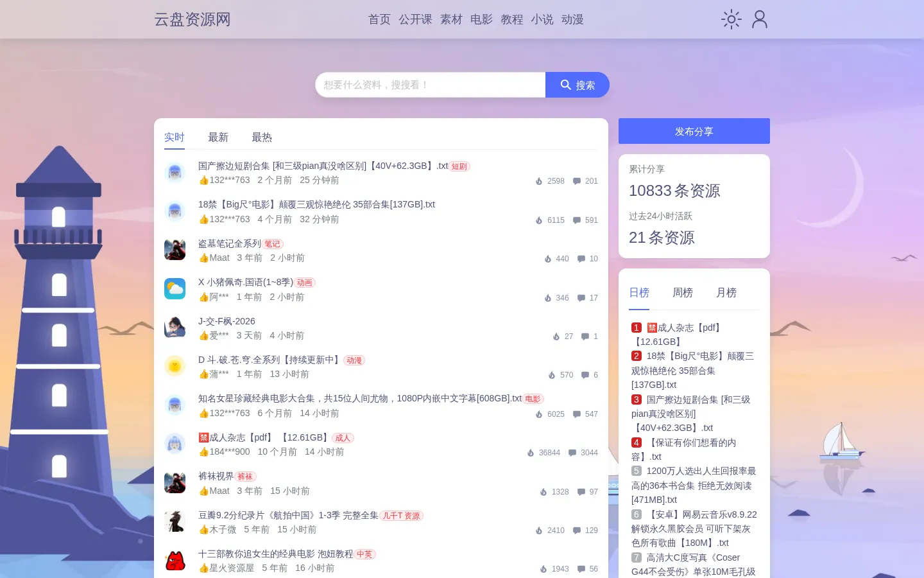Open 电影 navigation item

481,19
